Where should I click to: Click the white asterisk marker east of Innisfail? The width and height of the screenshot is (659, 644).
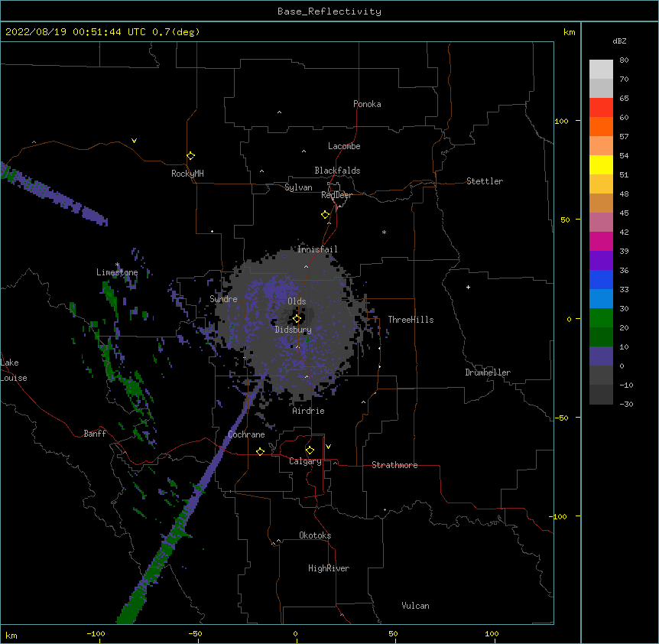tap(384, 232)
